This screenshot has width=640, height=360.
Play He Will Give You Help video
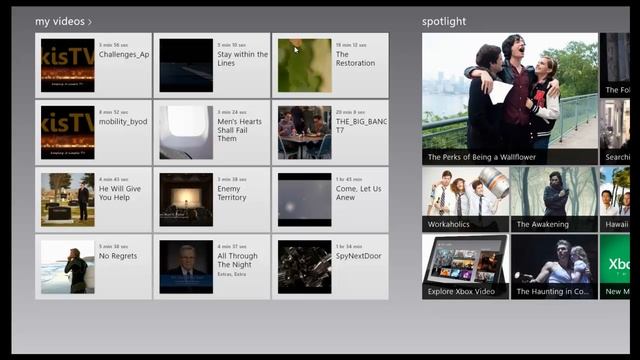tap(93, 200)
